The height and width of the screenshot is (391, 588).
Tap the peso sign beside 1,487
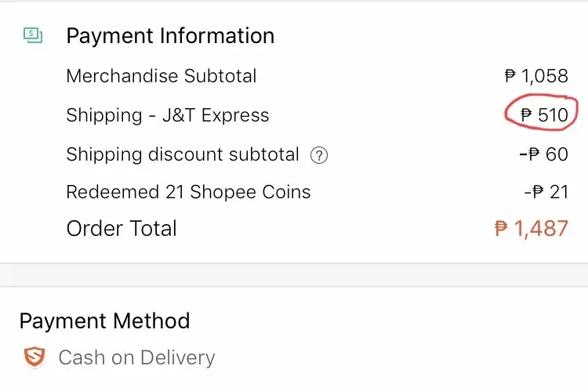click(x=502, y=229)
